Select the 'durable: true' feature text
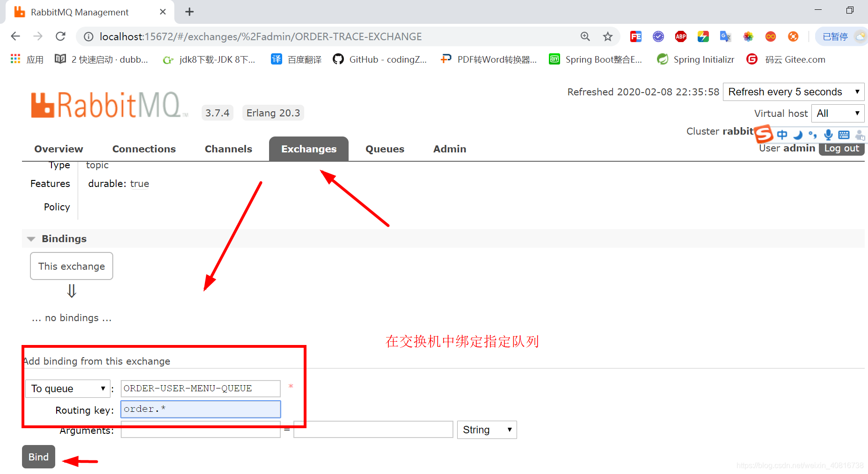The image size is (868, 474). coord(119,184)
